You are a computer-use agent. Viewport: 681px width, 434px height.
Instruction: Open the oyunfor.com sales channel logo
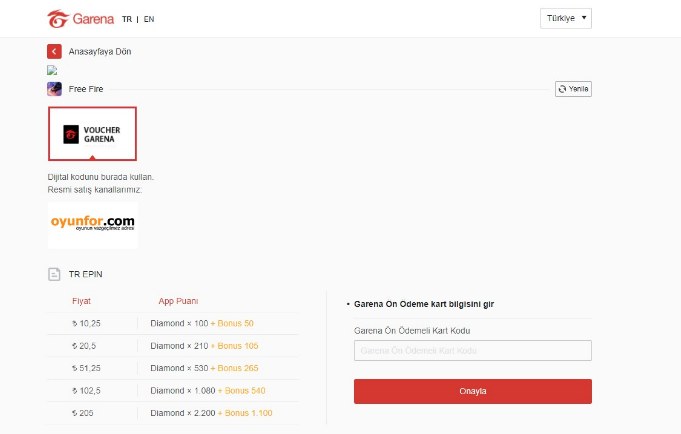click(x=93, y=224)
